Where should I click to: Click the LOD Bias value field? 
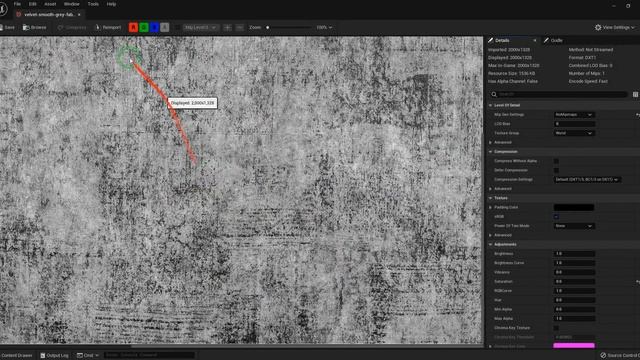574,124
